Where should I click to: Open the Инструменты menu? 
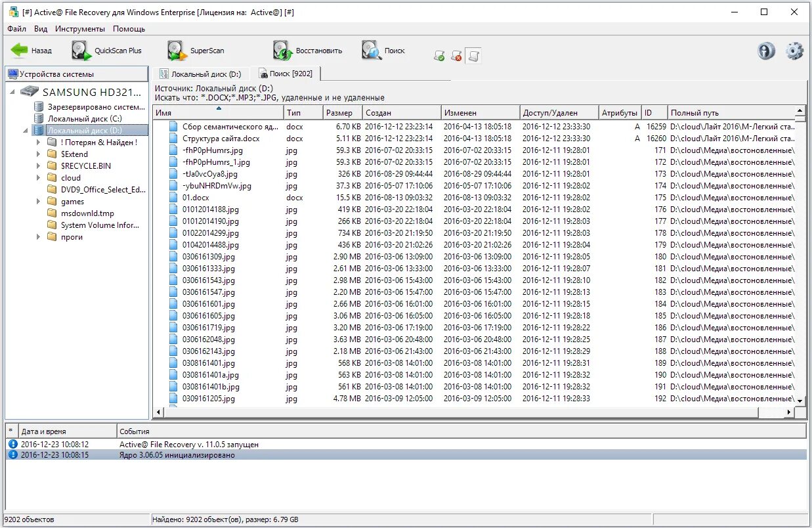click(x=80, y=29)
